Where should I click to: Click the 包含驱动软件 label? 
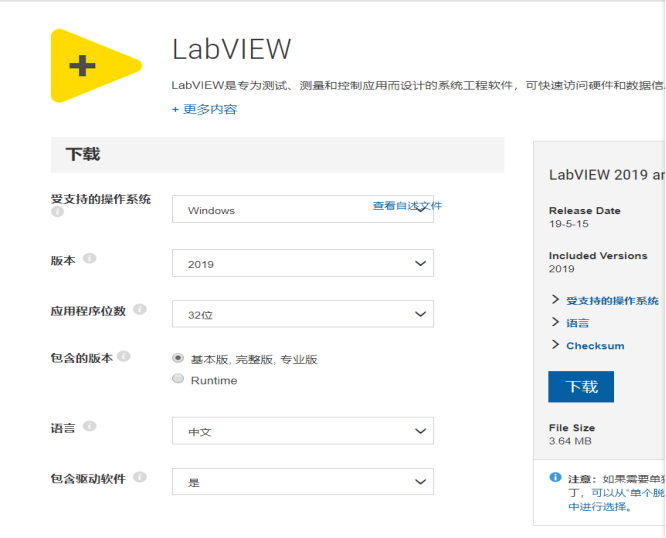click(88, 479)
